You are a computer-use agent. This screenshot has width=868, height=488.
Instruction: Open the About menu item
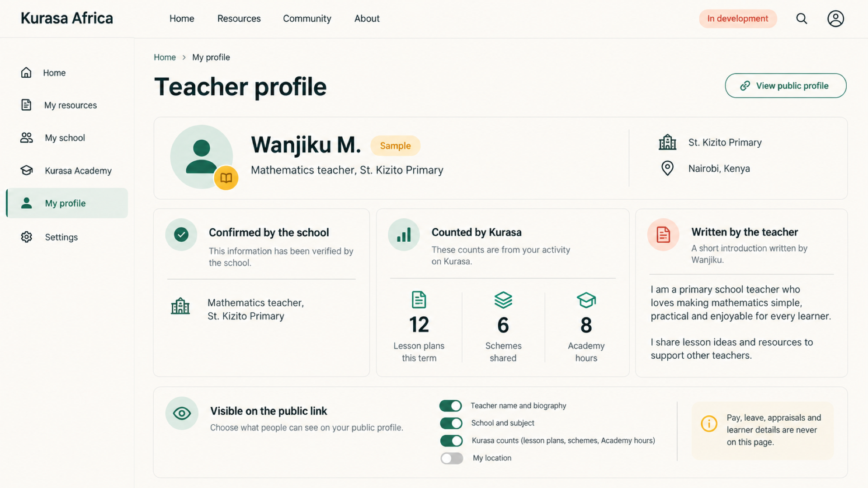pos(367,19)
